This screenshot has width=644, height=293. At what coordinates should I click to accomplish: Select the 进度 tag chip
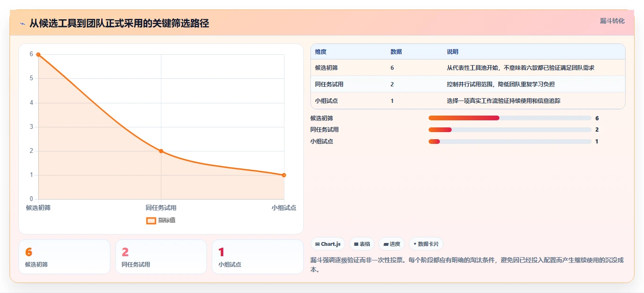pyautogui.click(x=392, y=244)
